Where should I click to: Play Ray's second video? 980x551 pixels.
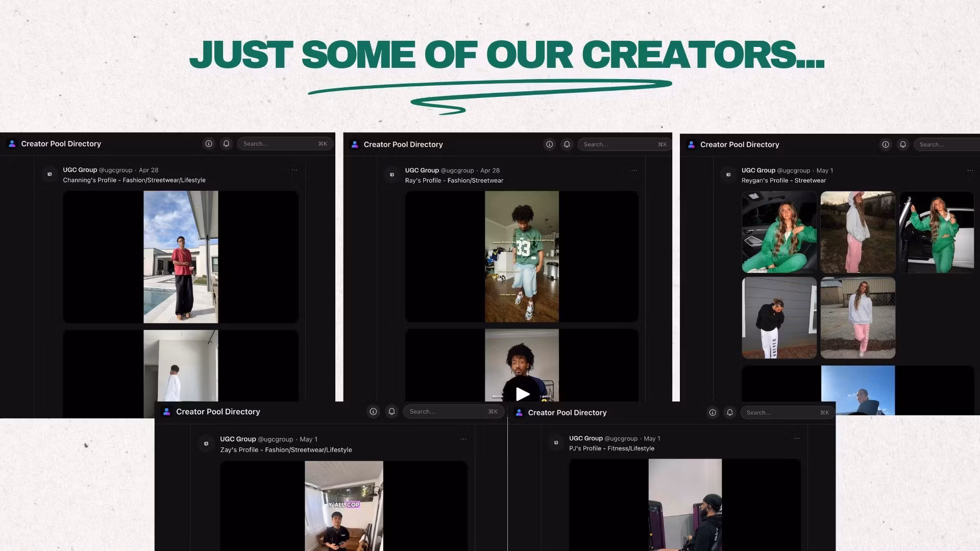click(x=522, y=394)
